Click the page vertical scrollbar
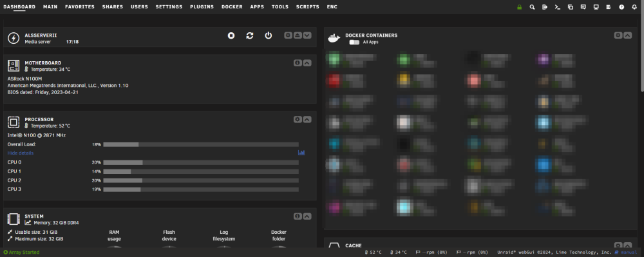The width and height of the screenshot is (644, 257). point(641,45)
